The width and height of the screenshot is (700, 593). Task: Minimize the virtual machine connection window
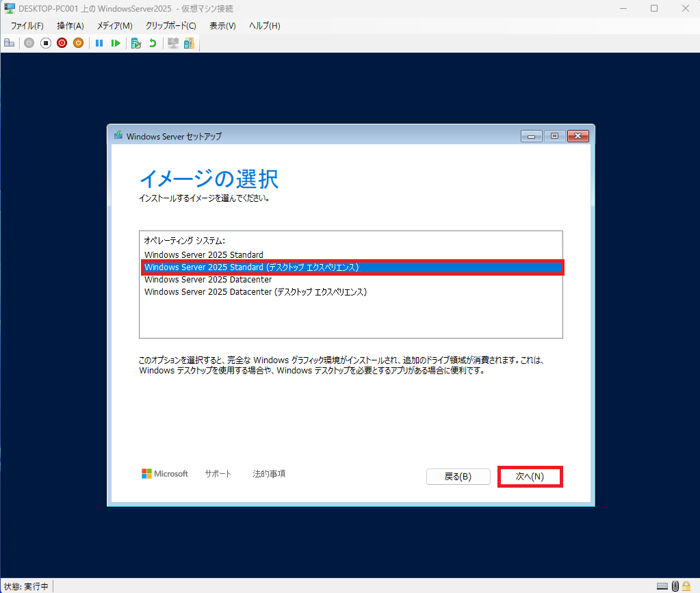click(x=623, y=8)
